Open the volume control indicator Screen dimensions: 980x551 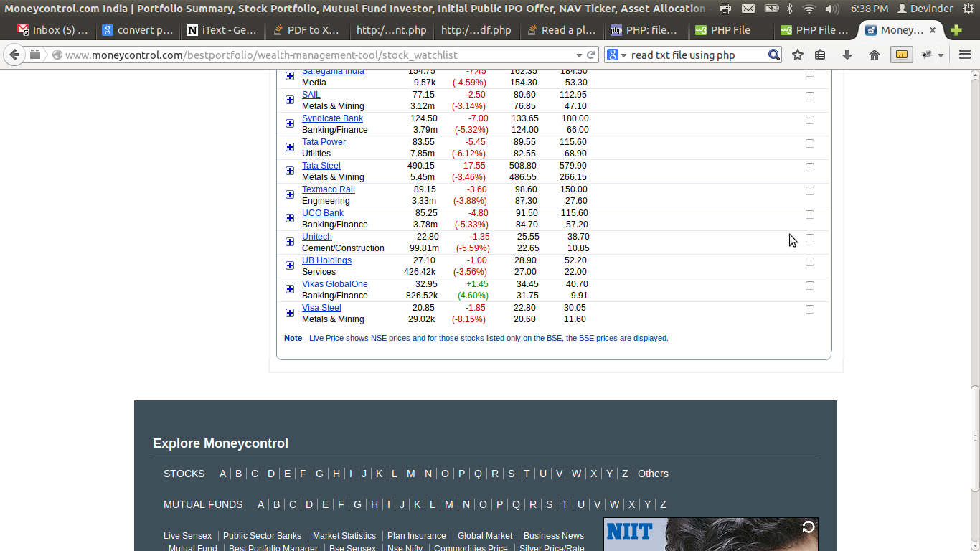[x=832, y=9]
